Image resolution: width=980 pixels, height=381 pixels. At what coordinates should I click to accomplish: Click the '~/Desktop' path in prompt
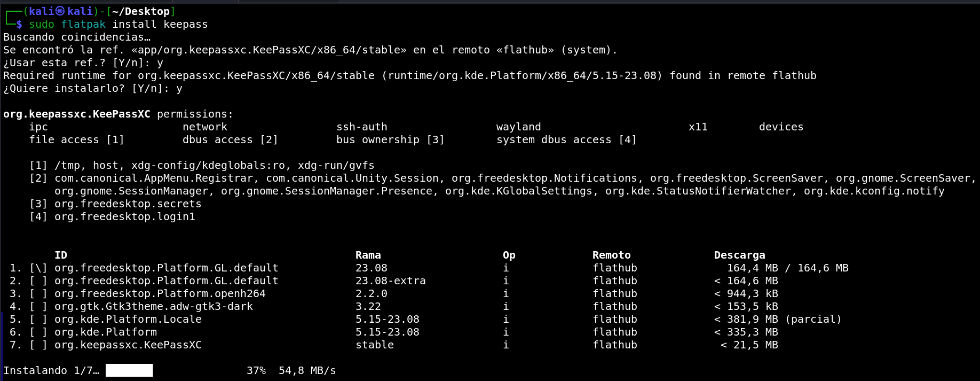[141, 11]
